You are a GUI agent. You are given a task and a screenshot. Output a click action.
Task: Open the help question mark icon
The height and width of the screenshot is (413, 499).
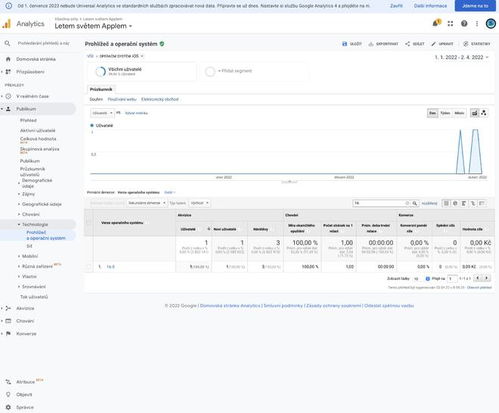coord(464,23)
